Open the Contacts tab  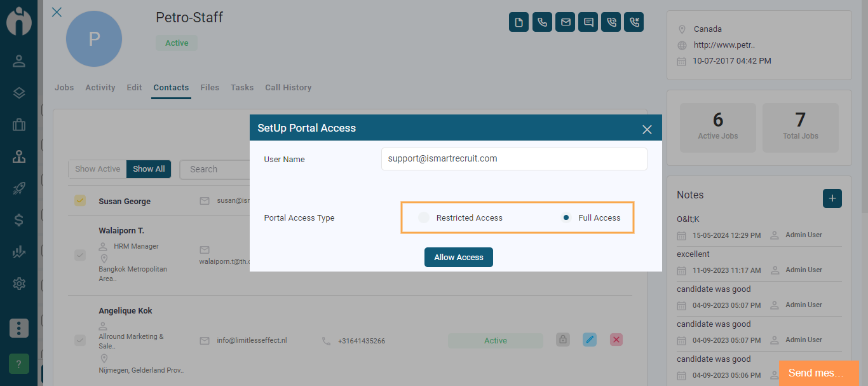tap(171, 88)
